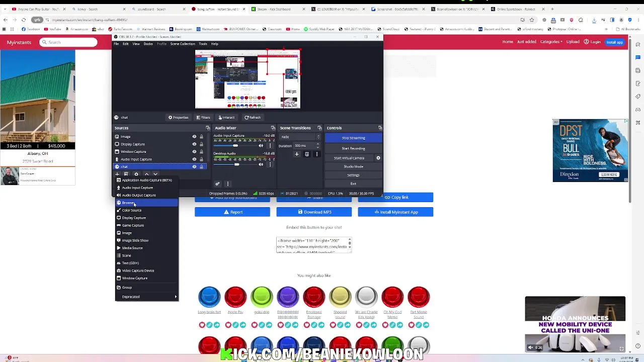This screenshot has width=644, height=362.
Task: Click Download MP3 button
Action: click(x=314, y=212)
